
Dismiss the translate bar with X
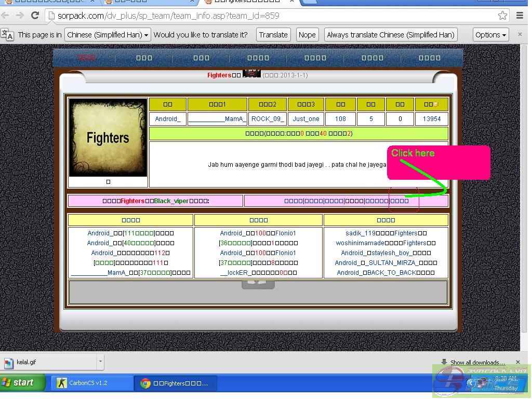520,34
